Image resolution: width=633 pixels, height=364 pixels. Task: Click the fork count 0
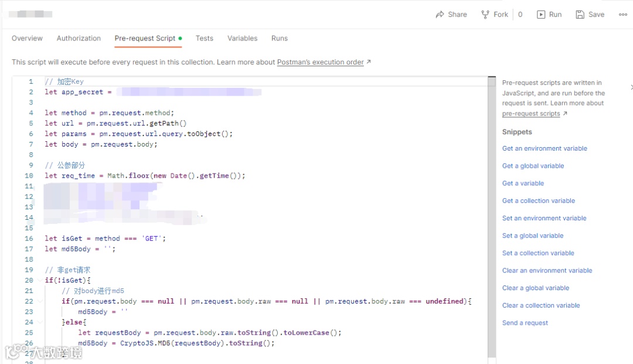(520, 15)
